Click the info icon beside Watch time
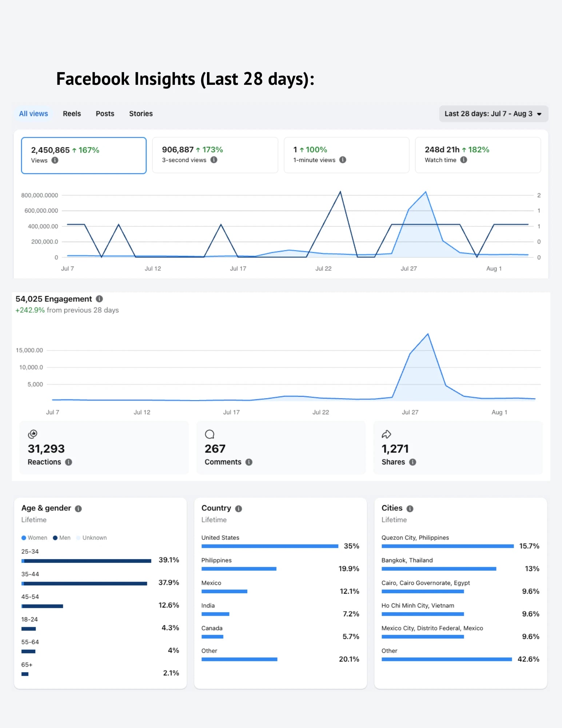The width and height of the screenshot is (562, 728). (463, 160)
